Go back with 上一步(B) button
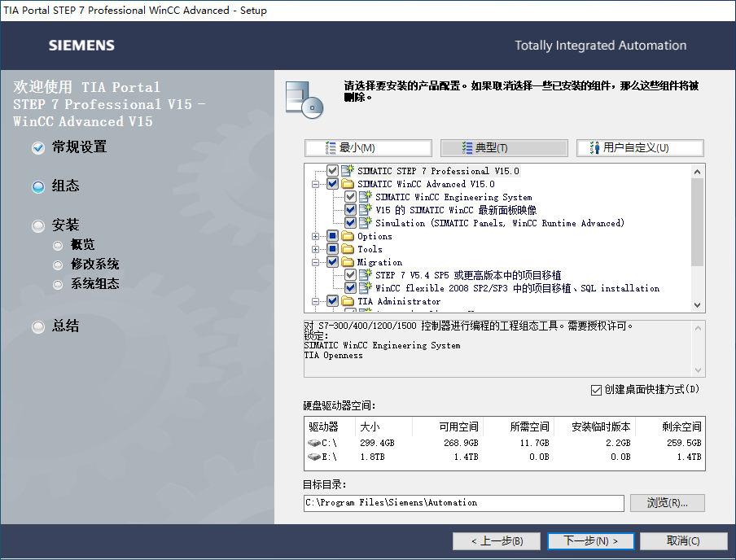 click(497, 541)
